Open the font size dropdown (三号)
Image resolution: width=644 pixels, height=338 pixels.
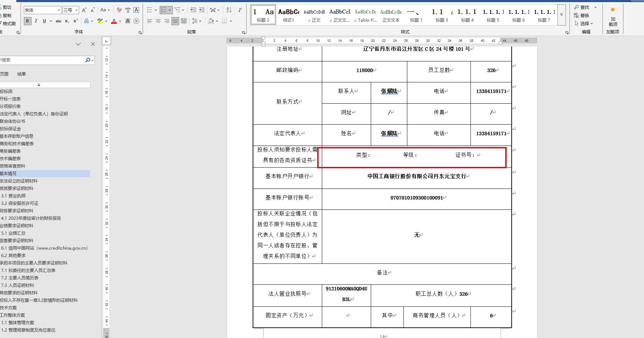76,10
